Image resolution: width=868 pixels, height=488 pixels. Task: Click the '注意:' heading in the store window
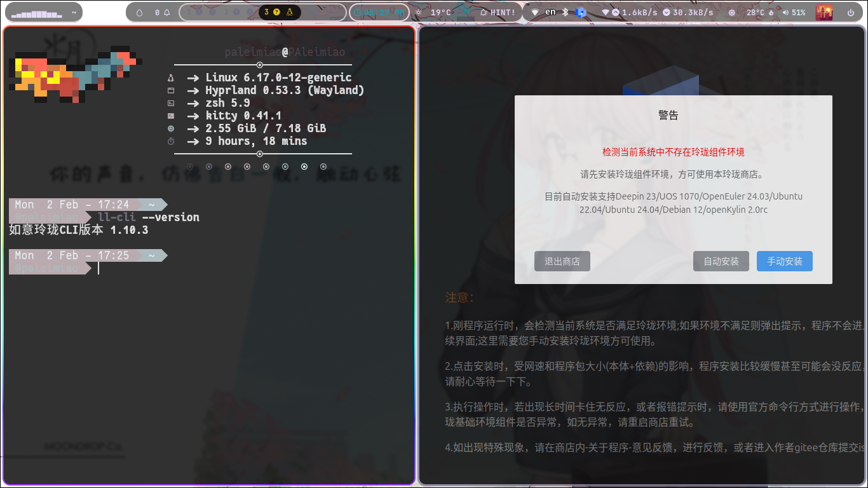(459, 297)
